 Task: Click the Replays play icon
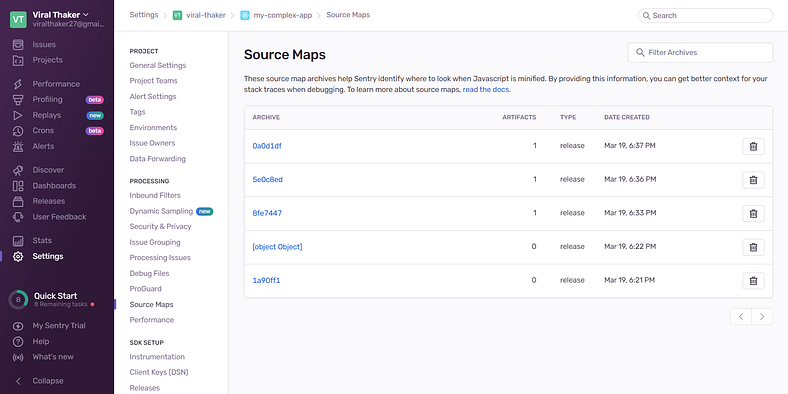point(18,115)
